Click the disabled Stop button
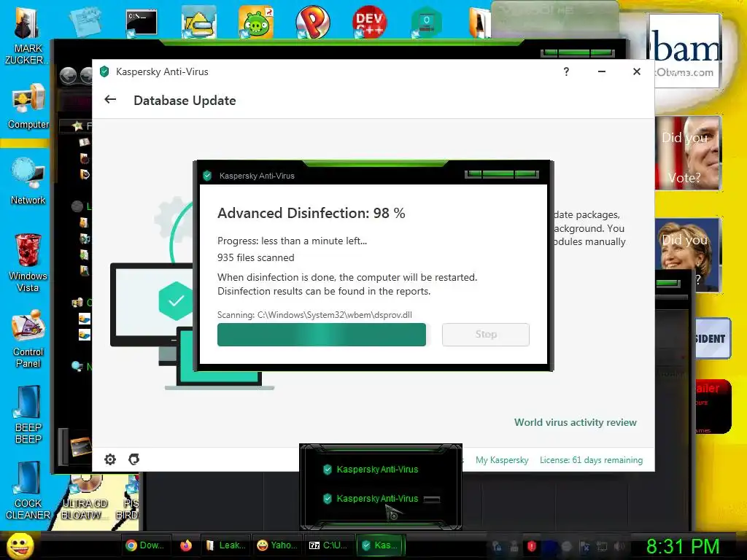 pyautogui.click(x=485, y=334)
